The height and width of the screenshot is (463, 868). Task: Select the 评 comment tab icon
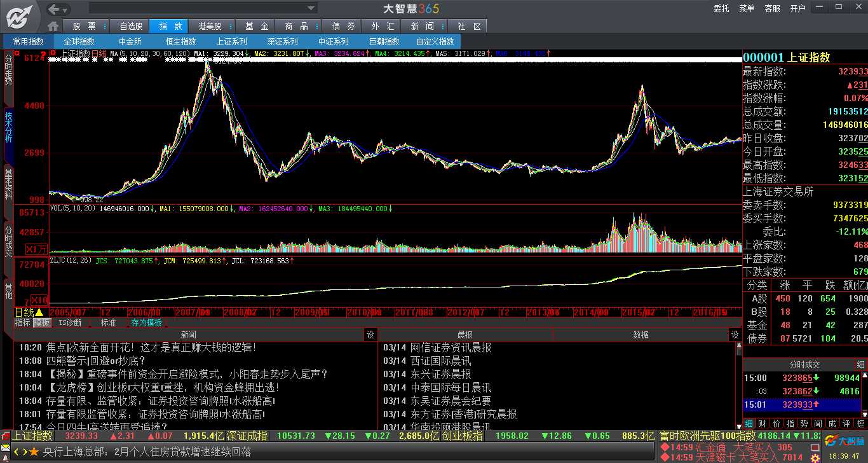[846, 424]
